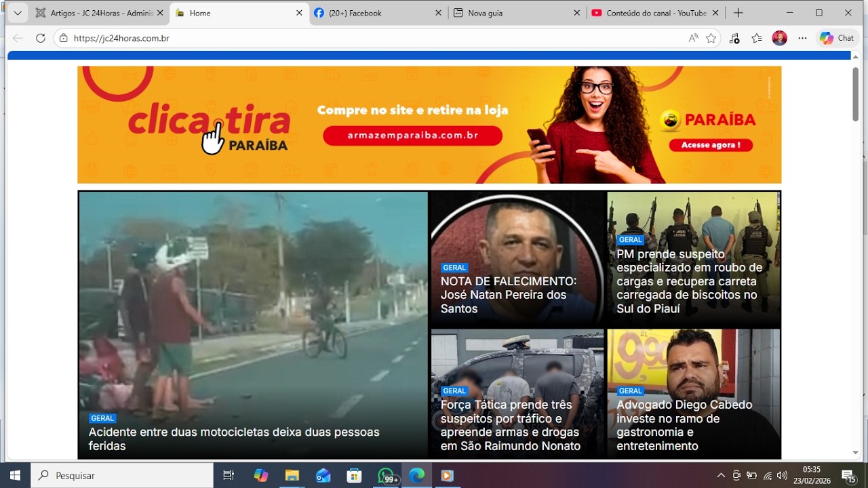Open Microsoft Edge taskbar icon
Viewport: 868px width, 488px height.
416,475
